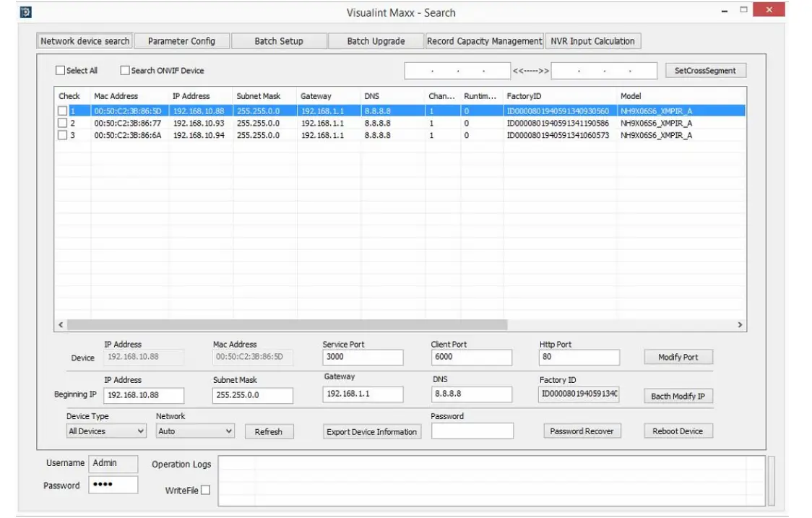812x518 pixels.
Task: Click the right arrow of horizontal scrollbar
Action: [740, 325]
